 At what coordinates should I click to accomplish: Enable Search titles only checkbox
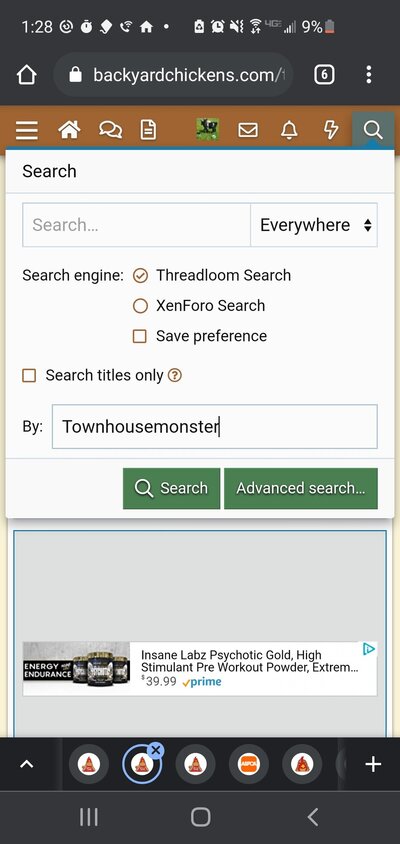click(29, 375)
